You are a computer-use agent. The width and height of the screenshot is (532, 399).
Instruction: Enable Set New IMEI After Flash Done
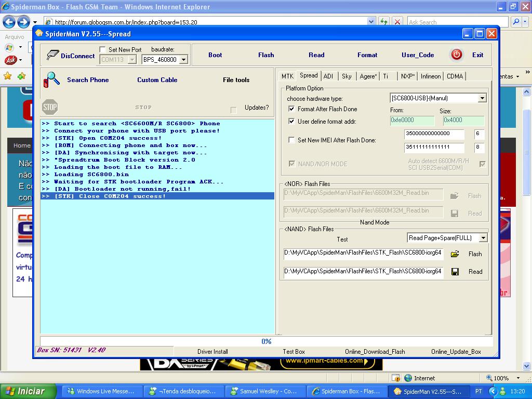click(x=291, y=140)
